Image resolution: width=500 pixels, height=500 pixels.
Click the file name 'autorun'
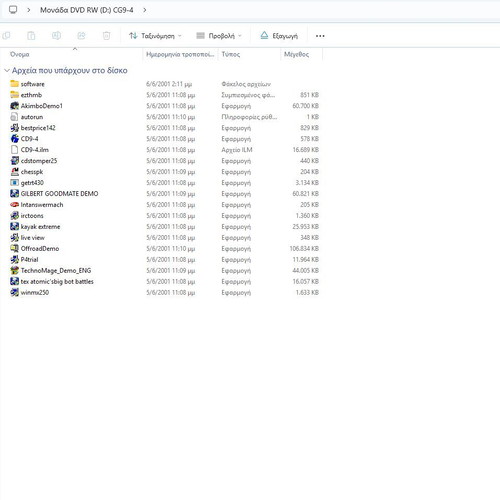pos(32,117)
